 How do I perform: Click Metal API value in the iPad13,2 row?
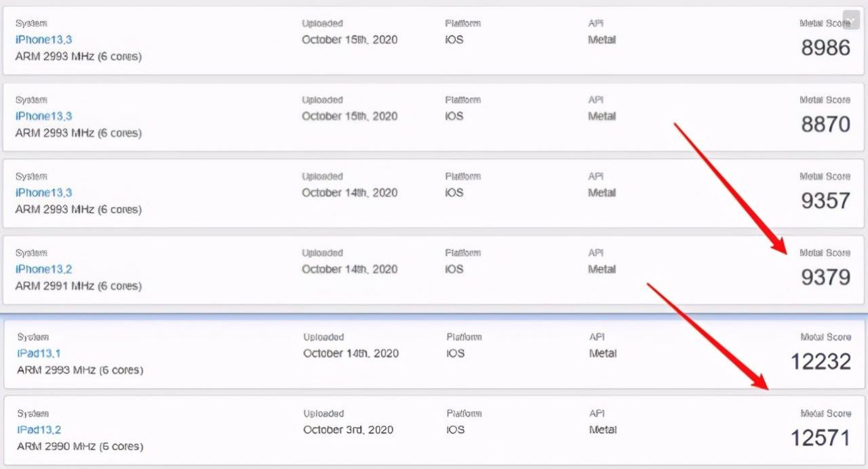(x=603, y=430)
